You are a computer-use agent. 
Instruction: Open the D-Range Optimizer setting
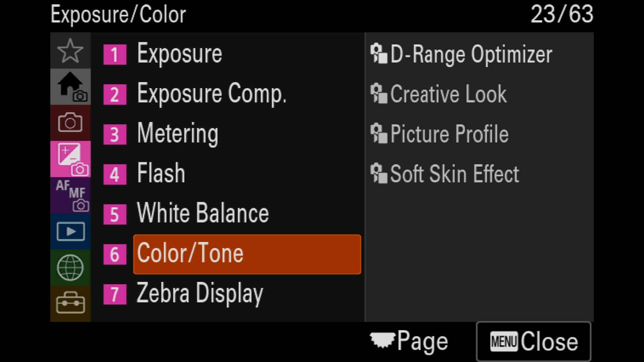(x=461, y=54)
